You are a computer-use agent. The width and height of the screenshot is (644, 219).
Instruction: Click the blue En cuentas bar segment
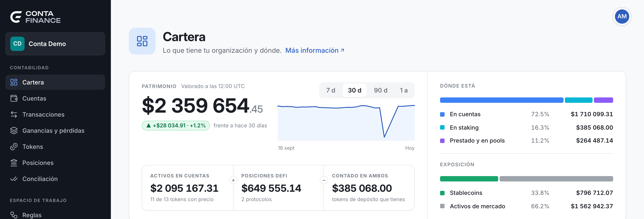[502, 100]
